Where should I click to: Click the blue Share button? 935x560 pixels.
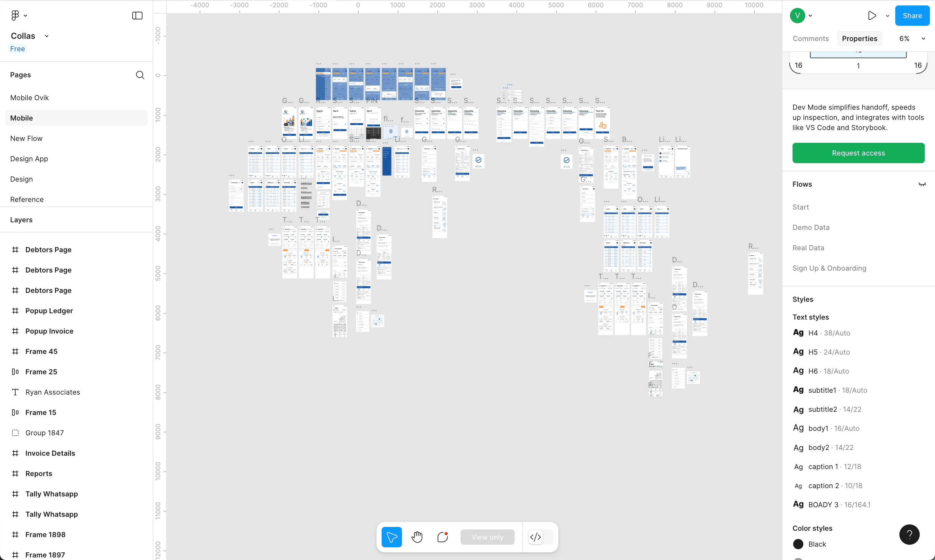912,16
